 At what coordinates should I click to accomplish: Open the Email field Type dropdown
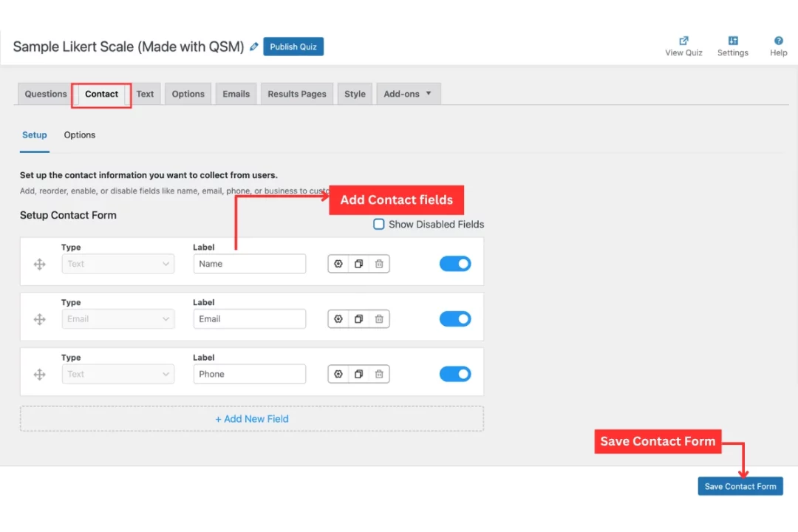click(117, 318)
